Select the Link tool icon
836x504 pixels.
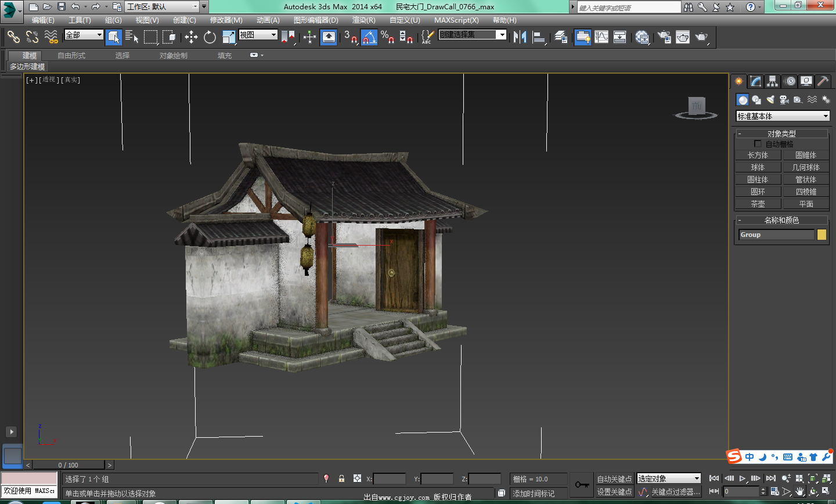(x=13, y=37)
